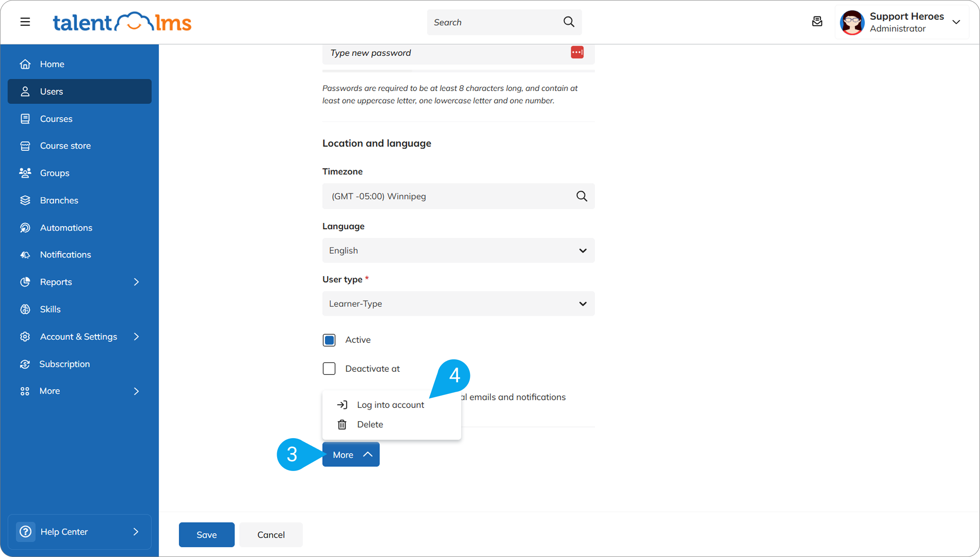Expand the sidebar More submenu arrow
980x557 pixels.
(x=136, y=391)
